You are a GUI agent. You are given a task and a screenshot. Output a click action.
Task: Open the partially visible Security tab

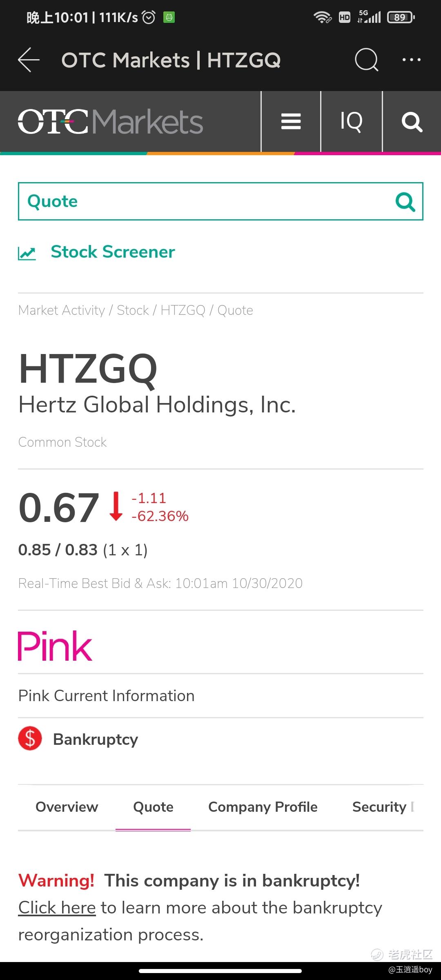pos(383,807)
